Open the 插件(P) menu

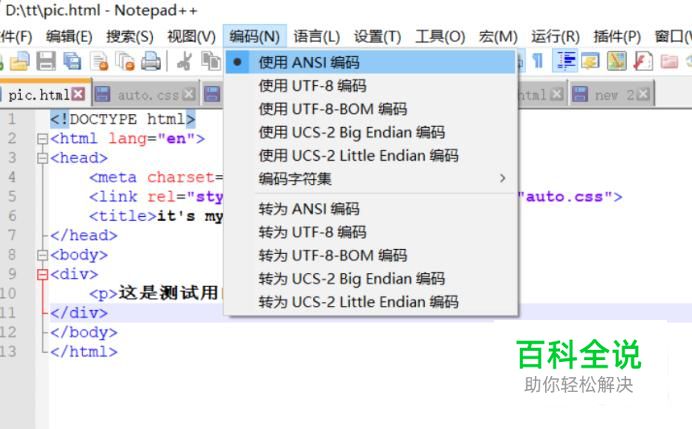tap(617, 37)
